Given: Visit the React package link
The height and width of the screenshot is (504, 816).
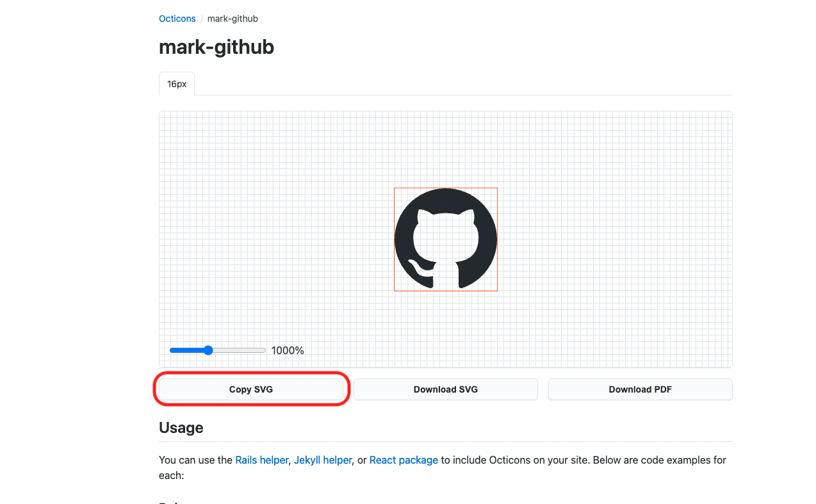Looking at the screenshot, I should pos(404,460).
